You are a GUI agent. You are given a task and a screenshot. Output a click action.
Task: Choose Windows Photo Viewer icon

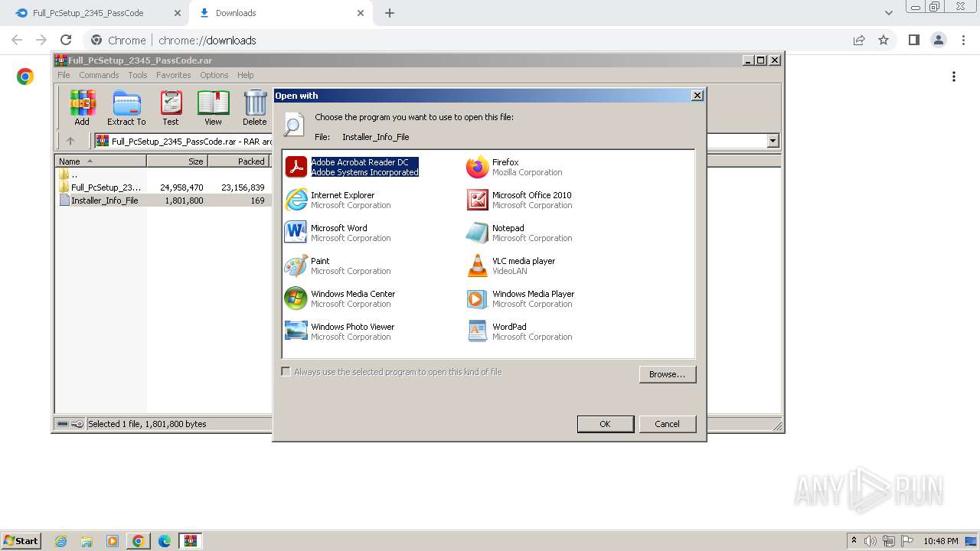[296, 331]
